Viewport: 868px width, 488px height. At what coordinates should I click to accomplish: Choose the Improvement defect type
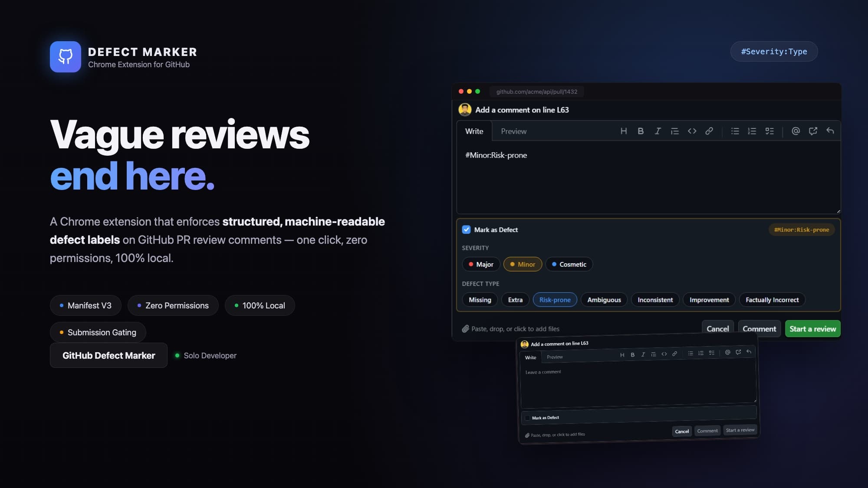709,300
